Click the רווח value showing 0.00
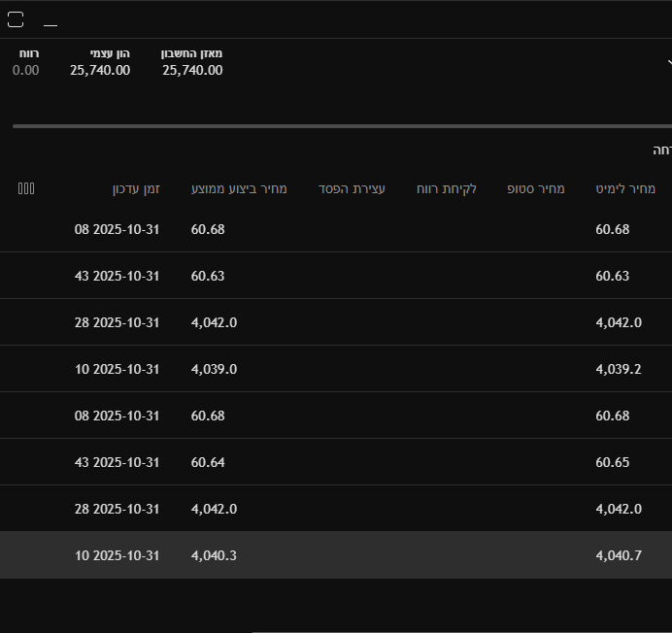This screenshot has width=672, height=633. pos(26,70)
